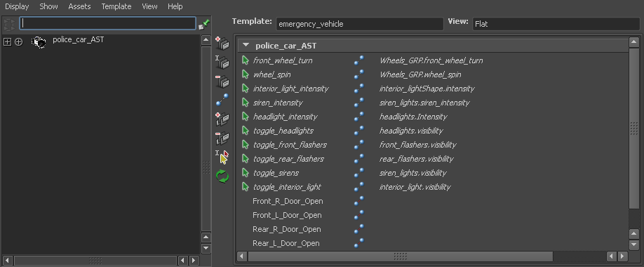Click the publish attribute connection tool icon
The height and width of the screenshot is (267, 644).
coord(222,100)
